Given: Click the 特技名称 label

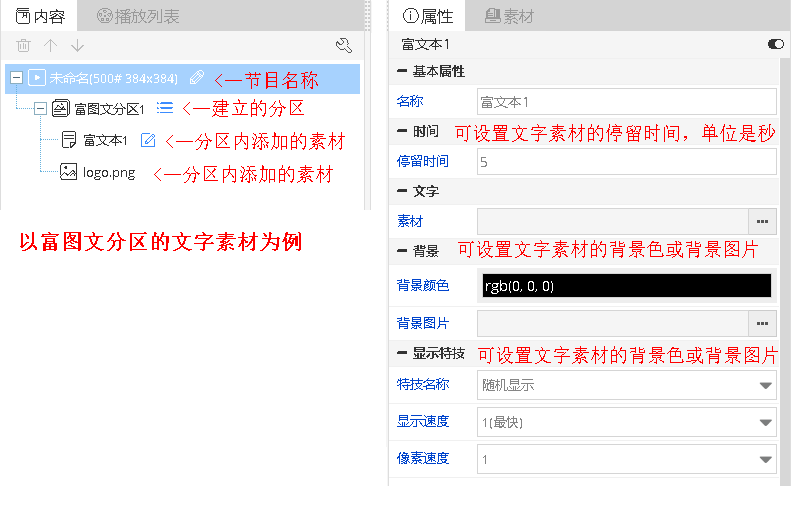Looking at the screenshot, I should (423, 385).
